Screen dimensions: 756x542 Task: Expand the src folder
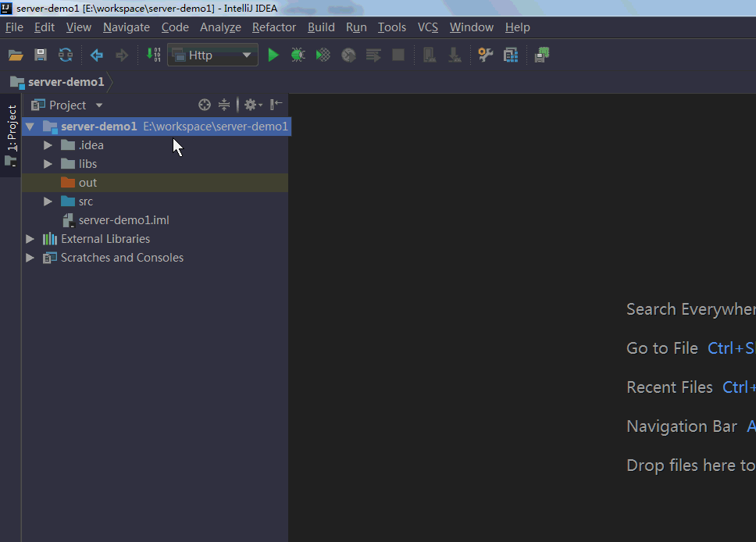click(48, 201)
